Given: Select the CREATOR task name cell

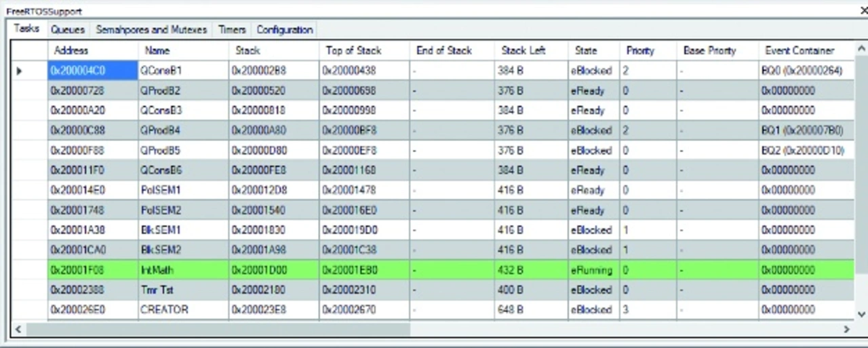Looking at the screenshot, I should tap(183, 309).
